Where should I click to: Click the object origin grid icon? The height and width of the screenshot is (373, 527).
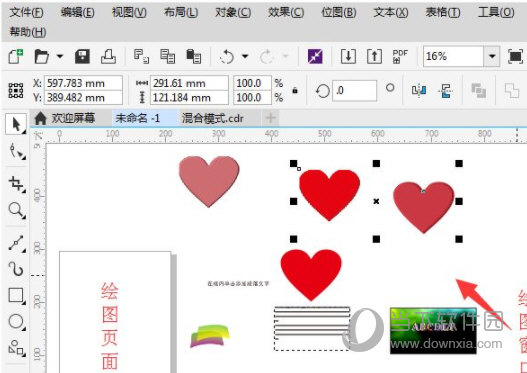pos(16,90)
